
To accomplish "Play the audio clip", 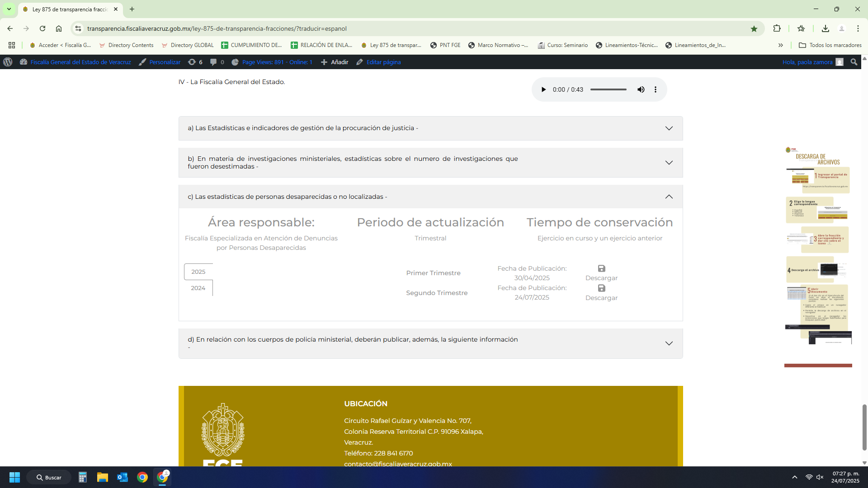I will pyautogui.click(x=543, y=89).
